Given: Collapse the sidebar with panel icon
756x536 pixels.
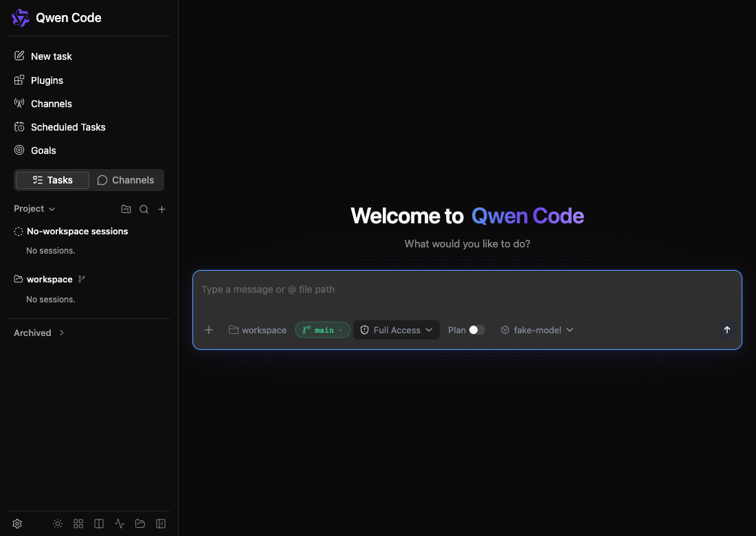Looking at the screenshot, I should [161, 524].
